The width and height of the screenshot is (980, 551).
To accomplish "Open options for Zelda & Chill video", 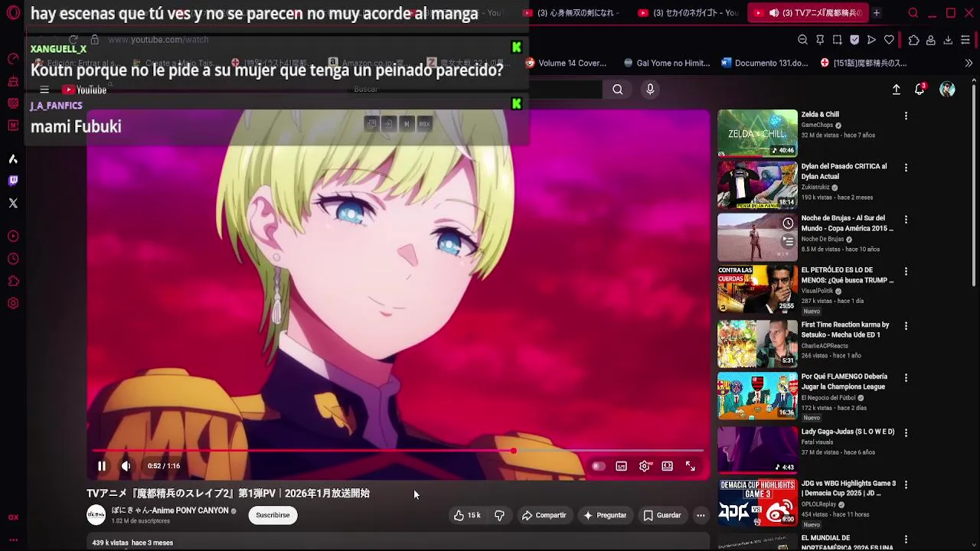I will point(906,116).
